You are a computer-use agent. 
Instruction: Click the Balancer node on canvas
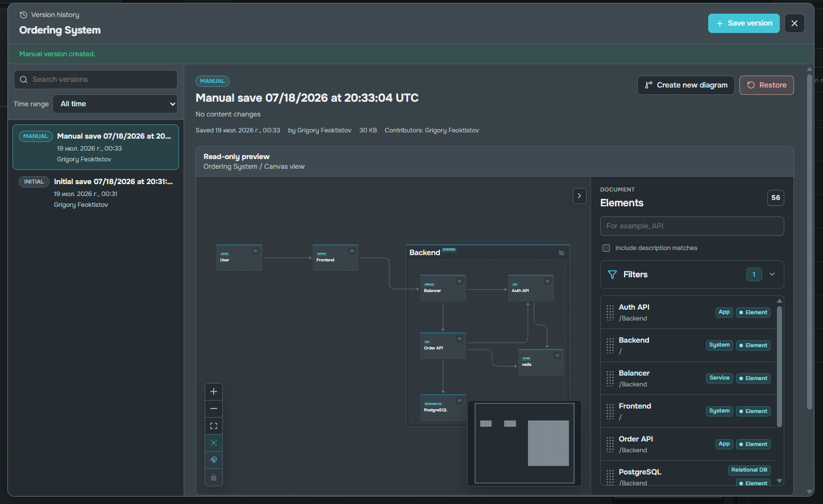(443, 289)
